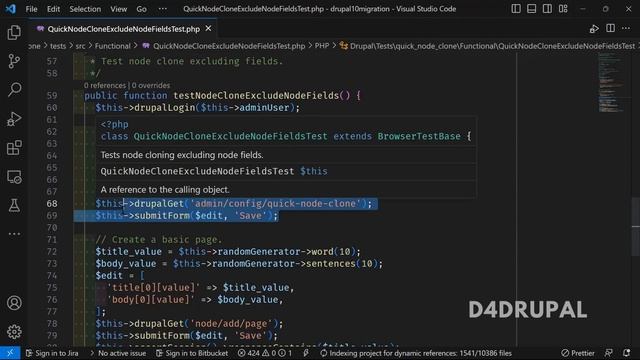Image resolution: width=640 pixels, height=360 pixels.
Task: Click Sign in to Bitbucket in status bar
Action: tap(192, 353)
